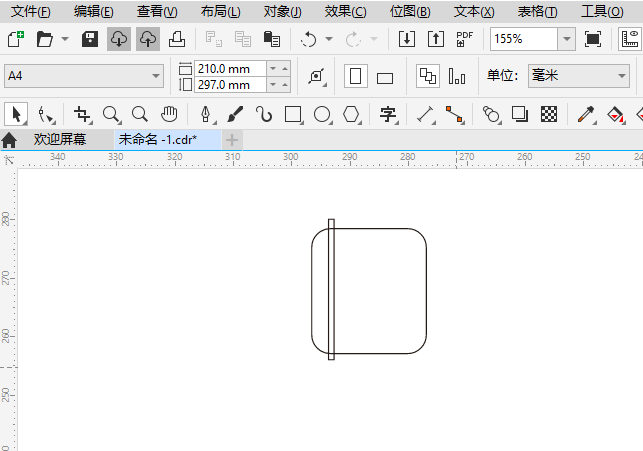Apply layout to all pages

coord(428,76)
